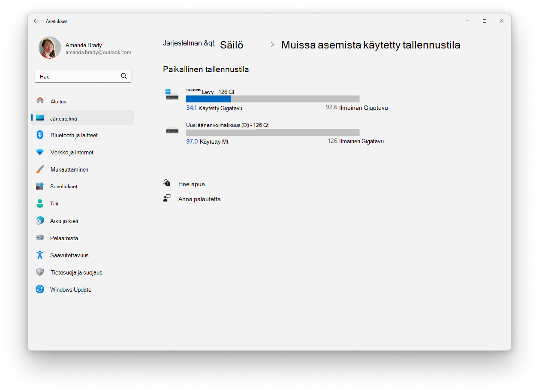Click the Sovellukset apps icon
Image resolution: width=539 pixels, height=392 pixels.
point(40,186)
